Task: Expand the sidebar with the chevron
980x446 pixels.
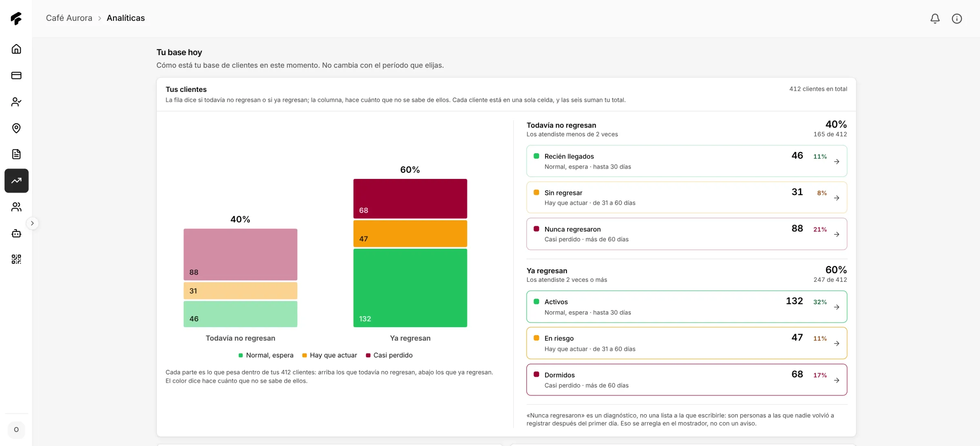Action: tap(32, 223)
